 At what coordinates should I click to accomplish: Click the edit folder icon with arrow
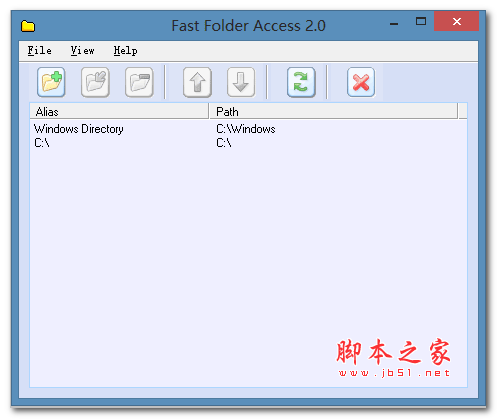tap(95, 82)
